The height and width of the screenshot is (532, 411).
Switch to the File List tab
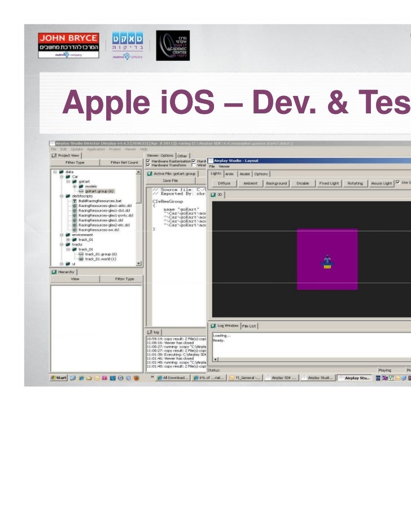[x=249, y=326]
